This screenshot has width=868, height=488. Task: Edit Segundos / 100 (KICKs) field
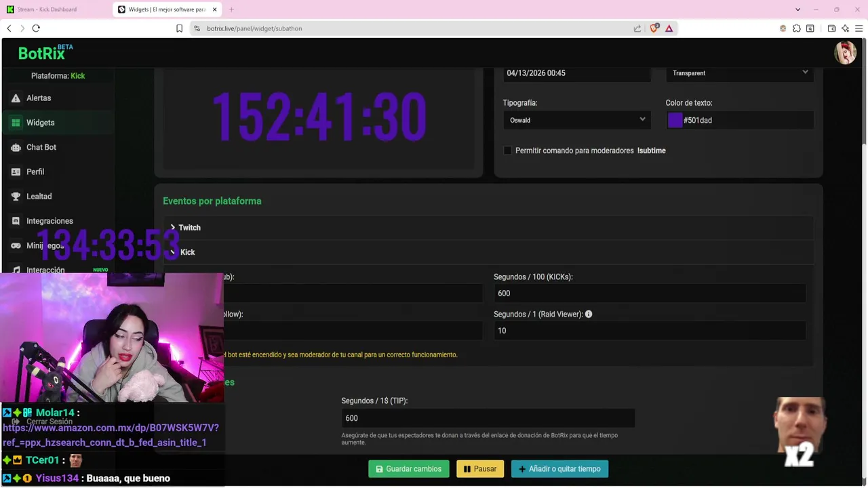coord(650,293)
